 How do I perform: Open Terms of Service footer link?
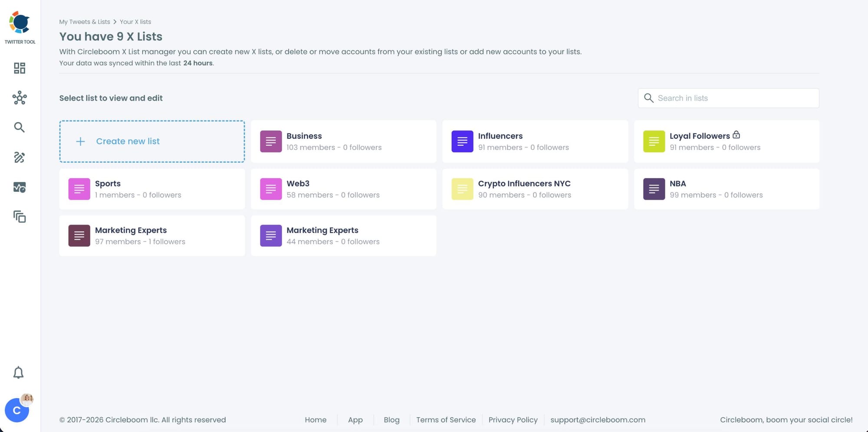446,420
